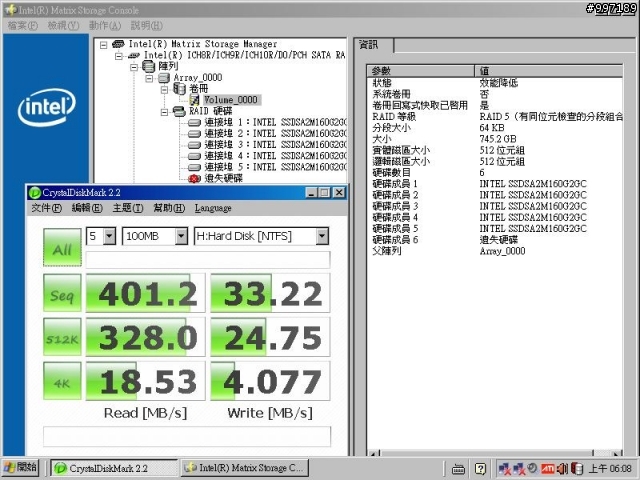Click the 效能降低 status value
The image size is (640, 480).
[x=499, y=83]
